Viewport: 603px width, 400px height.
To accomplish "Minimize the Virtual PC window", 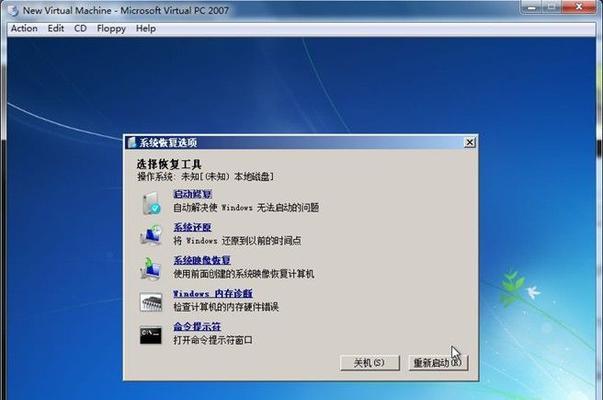I will pos(532,7).
